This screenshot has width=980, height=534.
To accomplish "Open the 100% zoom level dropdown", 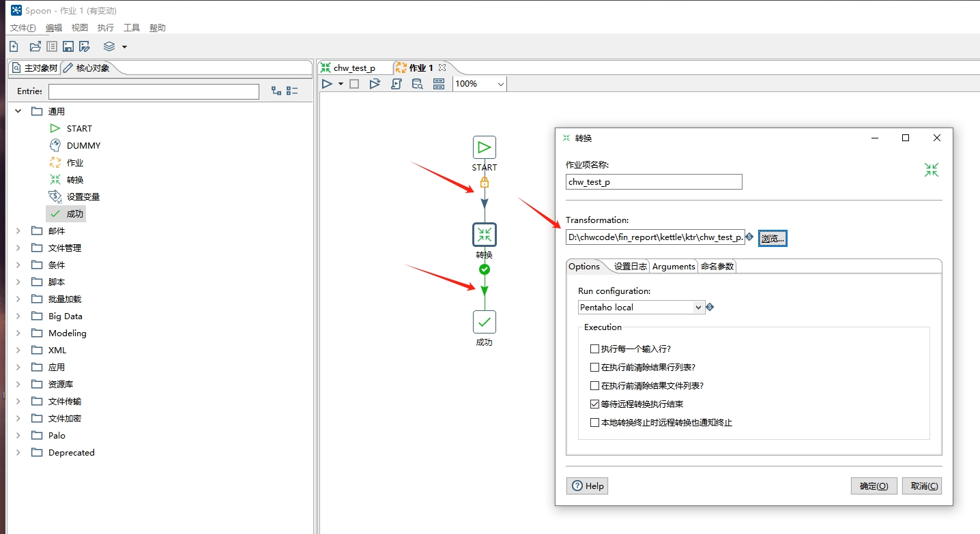I will click(500, 84).
